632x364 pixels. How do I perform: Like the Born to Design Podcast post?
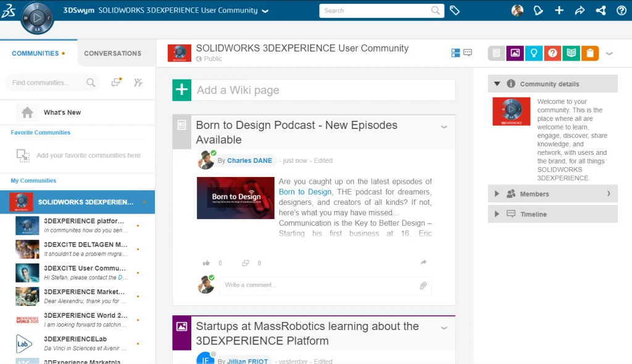pyautogui.click(x=206, y=262)
